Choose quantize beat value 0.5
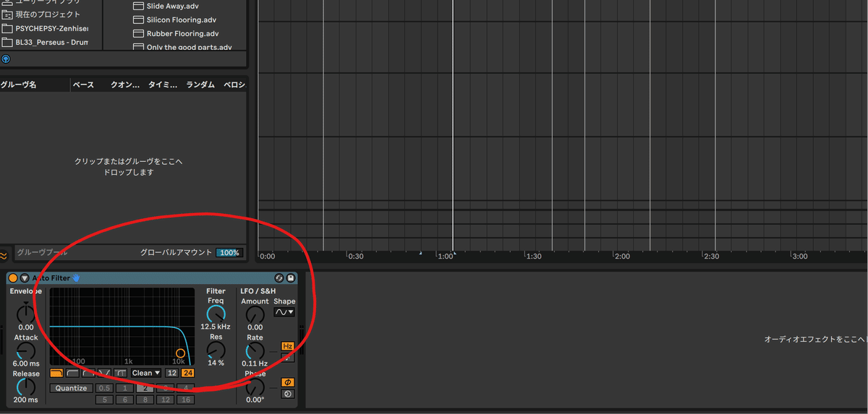Screen dimensions: 868x414 [x=105, y=388]
